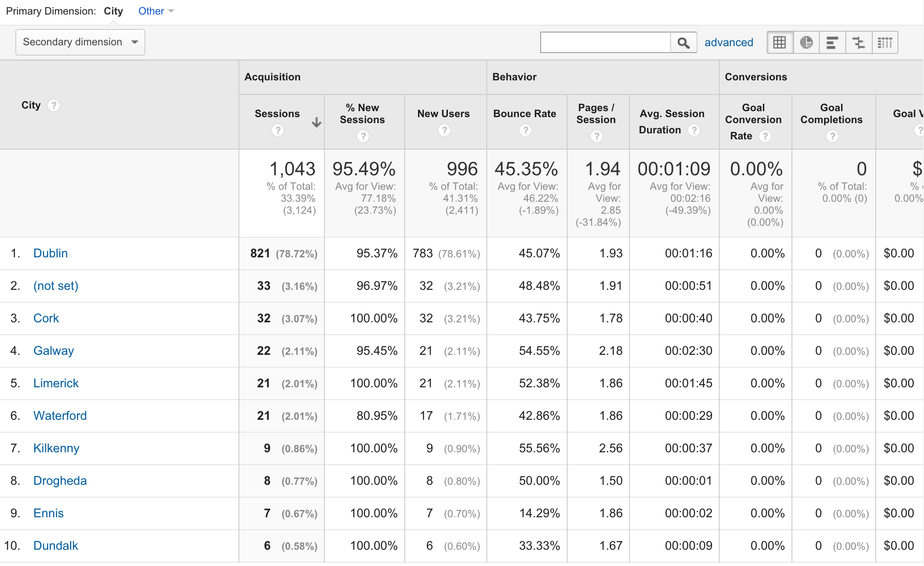Screen dimensions: 924x566
Task: Open the Dundalk city link
Action: [56, 545]
